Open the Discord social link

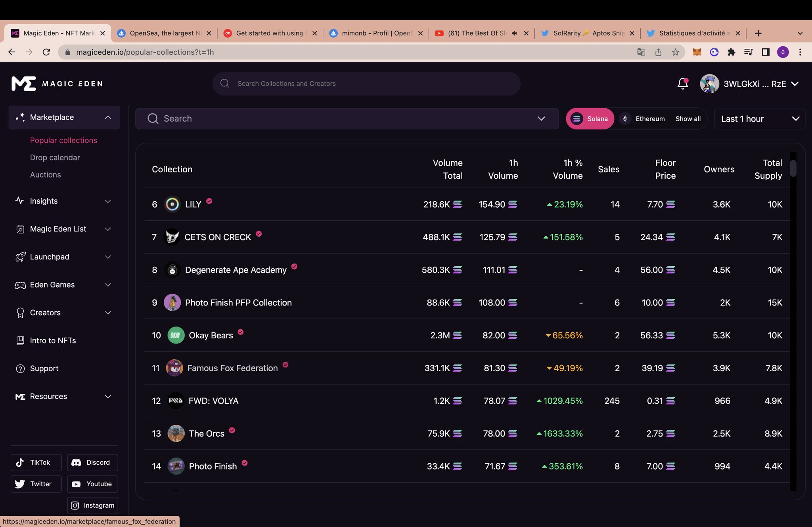[x=92, y=462]
